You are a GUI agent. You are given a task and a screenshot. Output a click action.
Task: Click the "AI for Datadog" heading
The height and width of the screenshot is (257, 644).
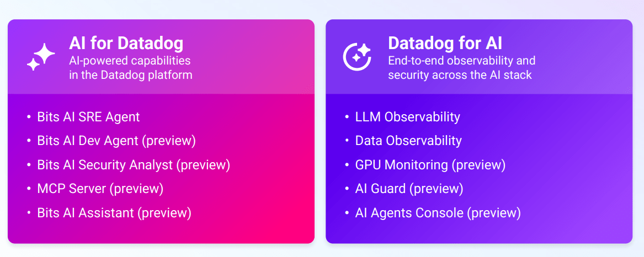point(126,43)
